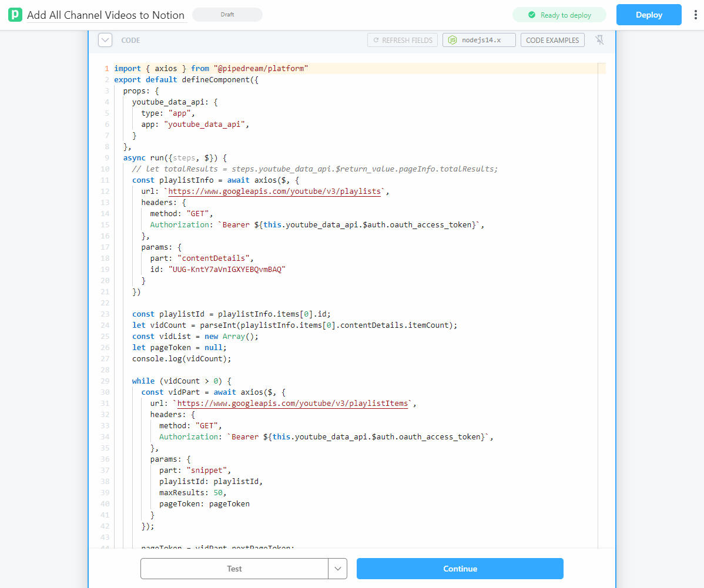Click "playlistId: playlistId," on line 38

click(211, 481)
